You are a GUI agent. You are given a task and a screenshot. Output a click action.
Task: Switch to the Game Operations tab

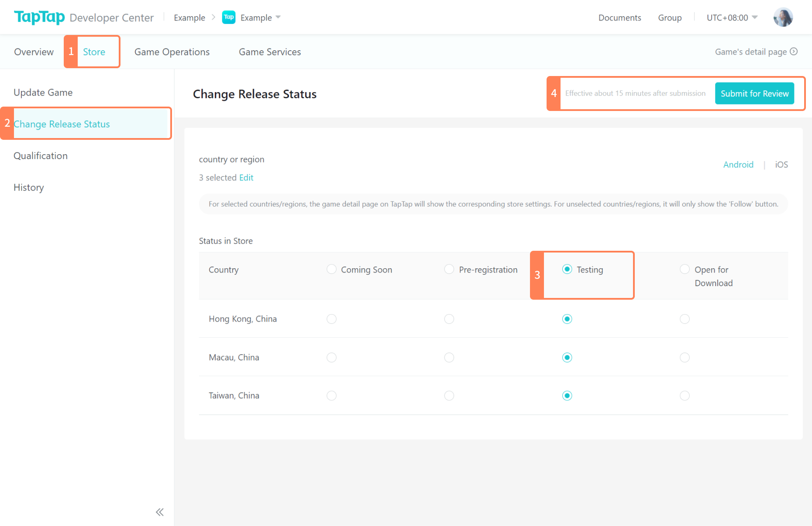(x=172, y=52)
